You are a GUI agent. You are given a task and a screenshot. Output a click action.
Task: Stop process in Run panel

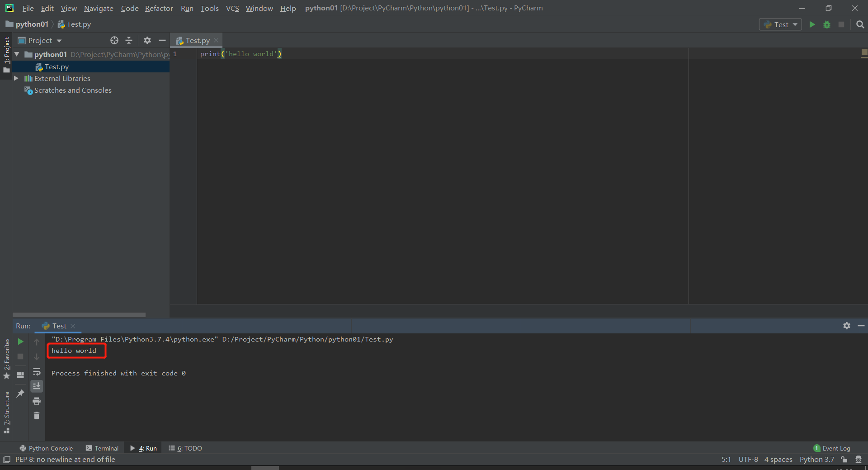pyautogui.click(x=20, y=356)
